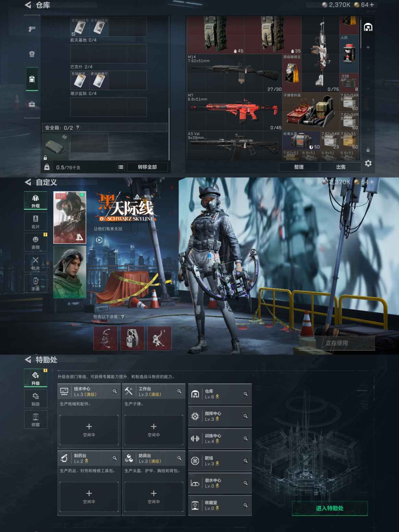Click the magnifier on 技术中心 card
The height and width of the screenshot is (532, 399).
[115, 391]
